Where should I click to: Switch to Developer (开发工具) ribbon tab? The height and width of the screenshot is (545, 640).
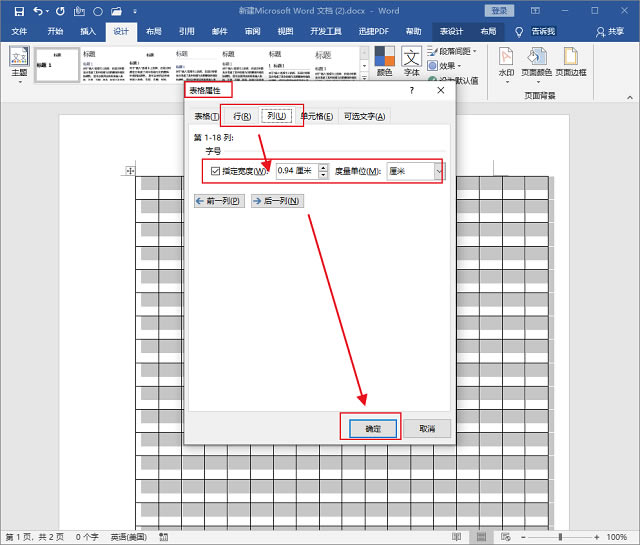[x=326, y=31]
